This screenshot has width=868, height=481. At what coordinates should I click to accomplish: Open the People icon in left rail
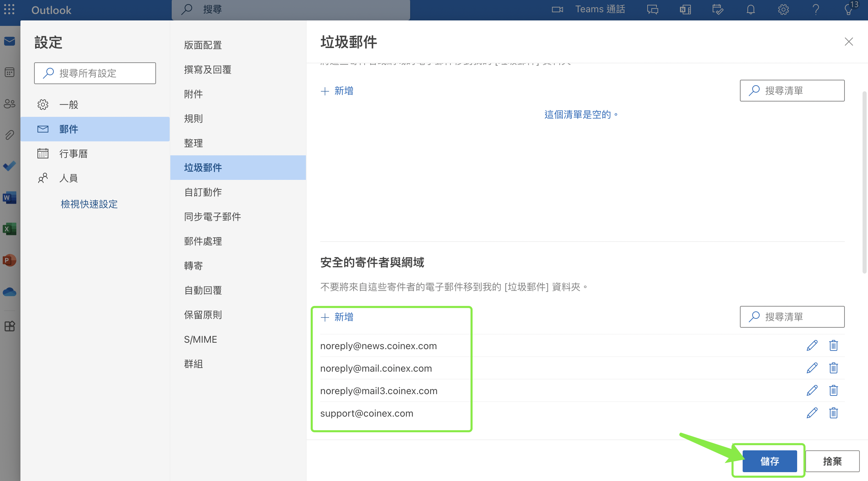[x=10, y=104]
